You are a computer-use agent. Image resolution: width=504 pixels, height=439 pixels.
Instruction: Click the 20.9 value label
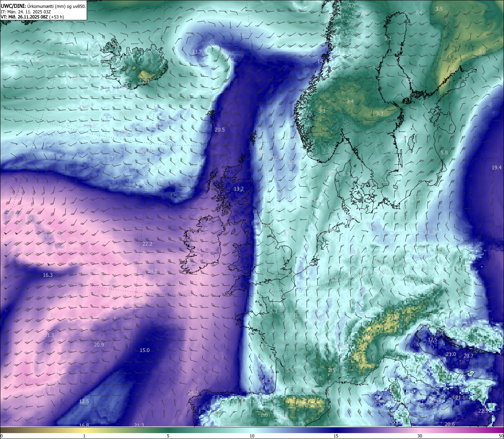pyautogui.click(x=99, y=345)
